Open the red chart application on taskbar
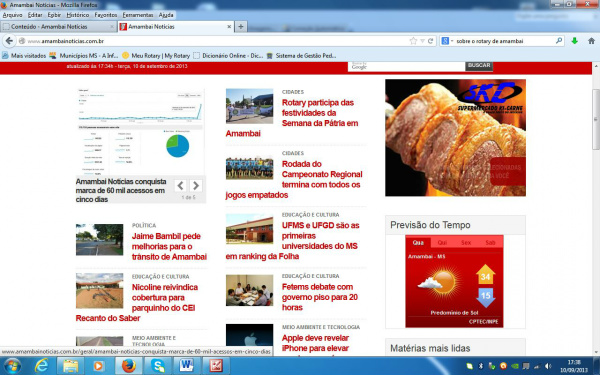Screen dimensions: 600x375 click(215, 366)
